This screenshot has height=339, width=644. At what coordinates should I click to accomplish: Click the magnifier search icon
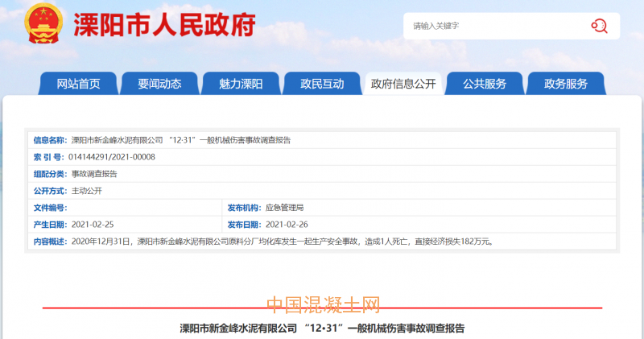pyautogui.click(x=599, y=26)
